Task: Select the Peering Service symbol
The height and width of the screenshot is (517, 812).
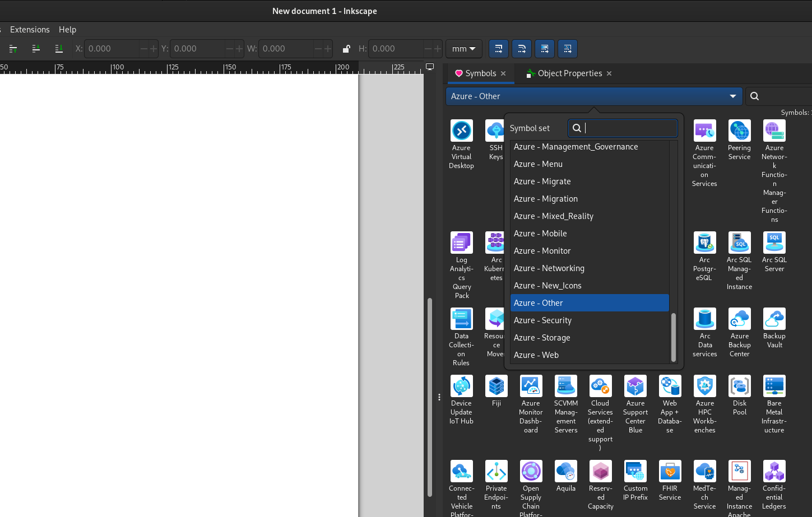Action: coord(739,139)
